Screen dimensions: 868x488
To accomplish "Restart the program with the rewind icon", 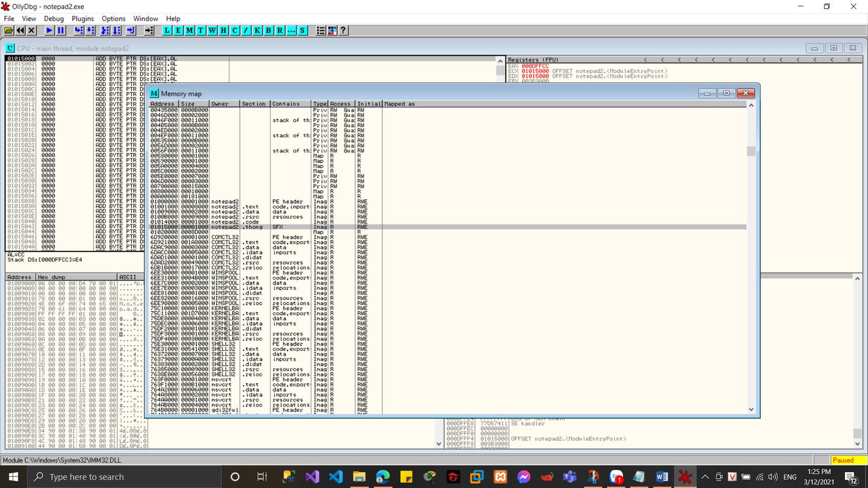I will click(x=20, y=30).
